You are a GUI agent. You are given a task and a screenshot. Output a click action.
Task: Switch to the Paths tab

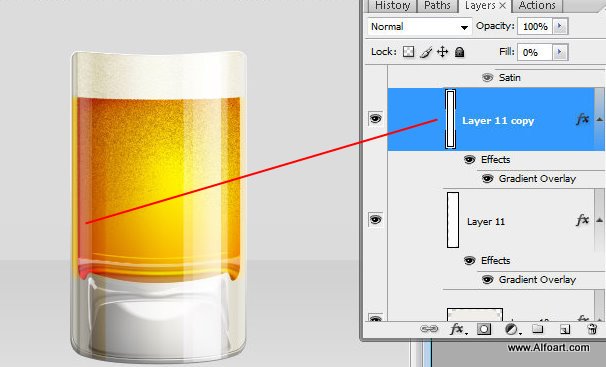437,6
